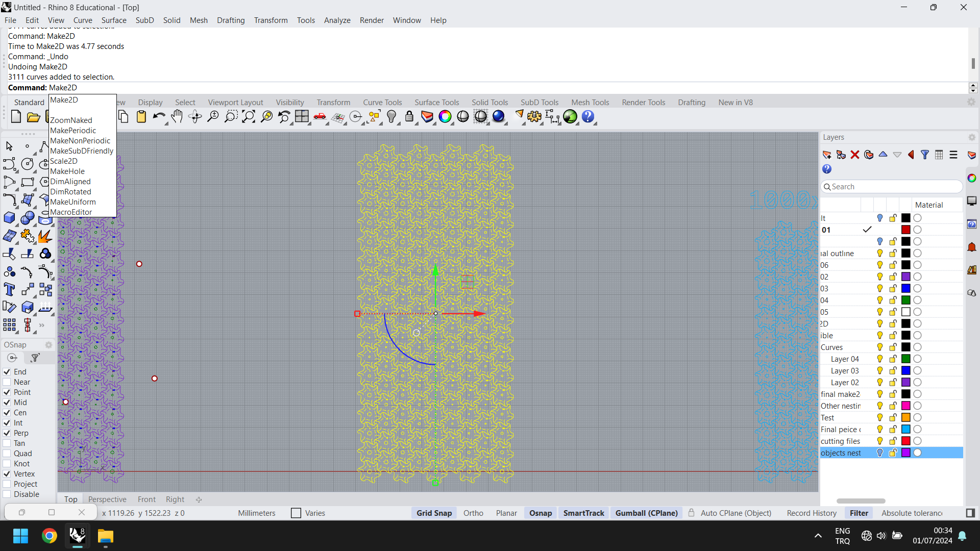The width and height of the screenshot is (980, 551).
Task: Click the Explode icon in sidebar
Action: pos(45,236)
